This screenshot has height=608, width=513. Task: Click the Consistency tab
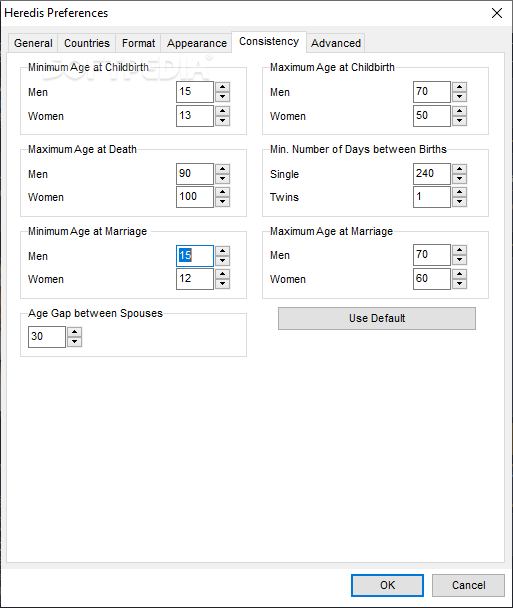coord(269,41)
